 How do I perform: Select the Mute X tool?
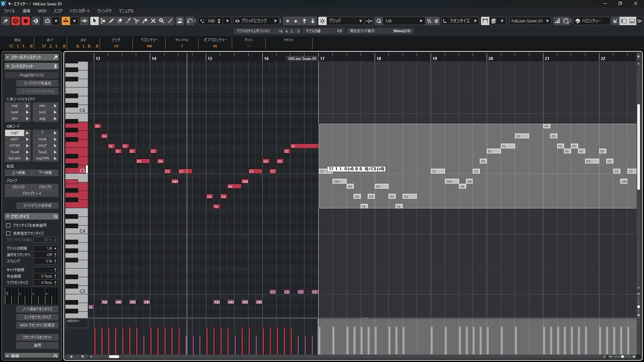coord(153,21)
